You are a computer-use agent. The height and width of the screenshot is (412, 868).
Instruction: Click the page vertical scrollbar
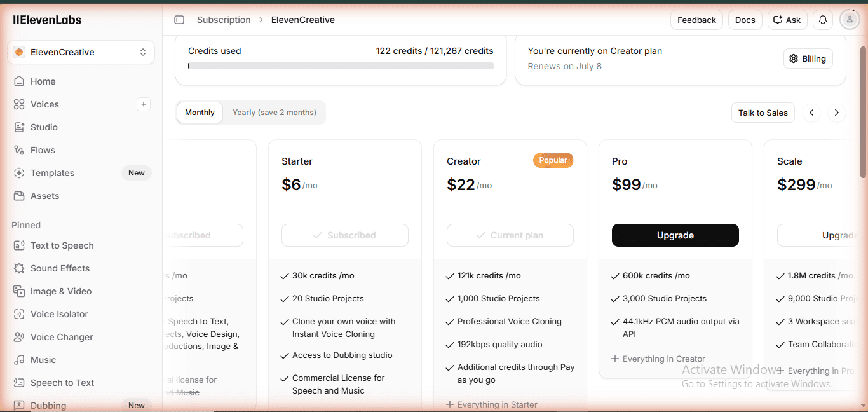point(863,113)
